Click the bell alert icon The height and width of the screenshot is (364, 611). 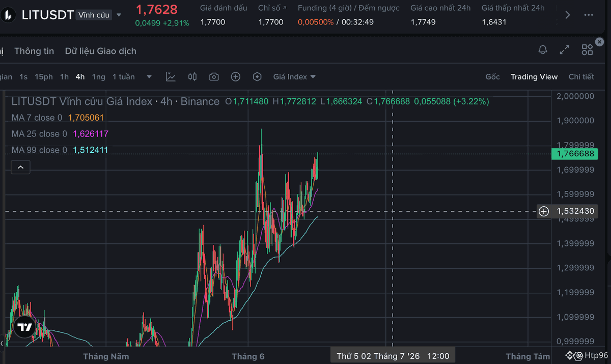tap(543, 50)
